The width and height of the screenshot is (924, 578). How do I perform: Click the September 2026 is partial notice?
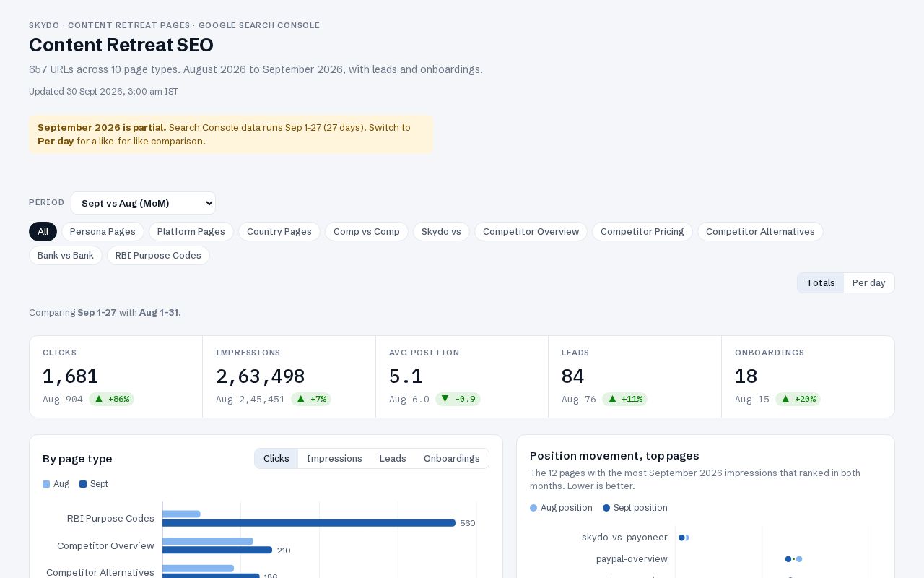pos(231,134)
